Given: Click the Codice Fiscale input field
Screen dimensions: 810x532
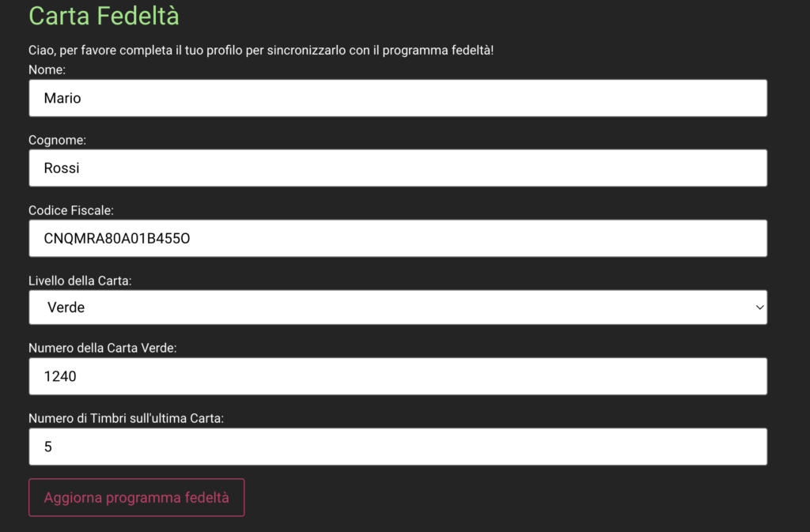Looking at the screenshot, I should point(397,238).
